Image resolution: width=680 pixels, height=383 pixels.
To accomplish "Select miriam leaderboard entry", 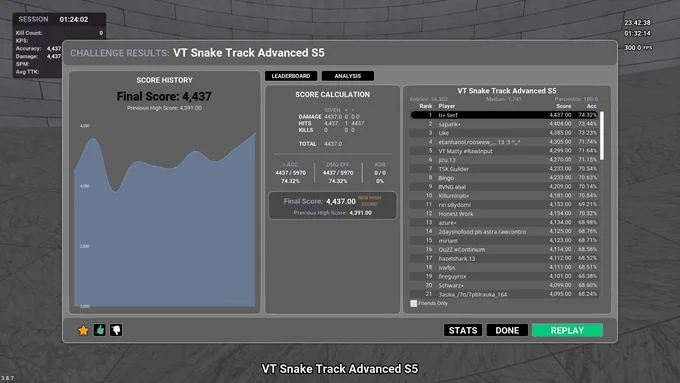I will (x=504, y=241).
